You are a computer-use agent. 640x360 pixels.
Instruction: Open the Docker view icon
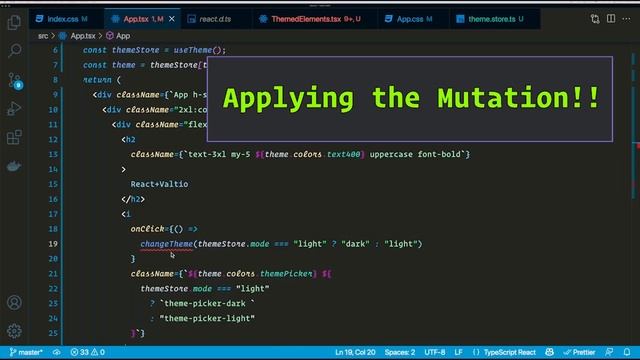(14, 166)
